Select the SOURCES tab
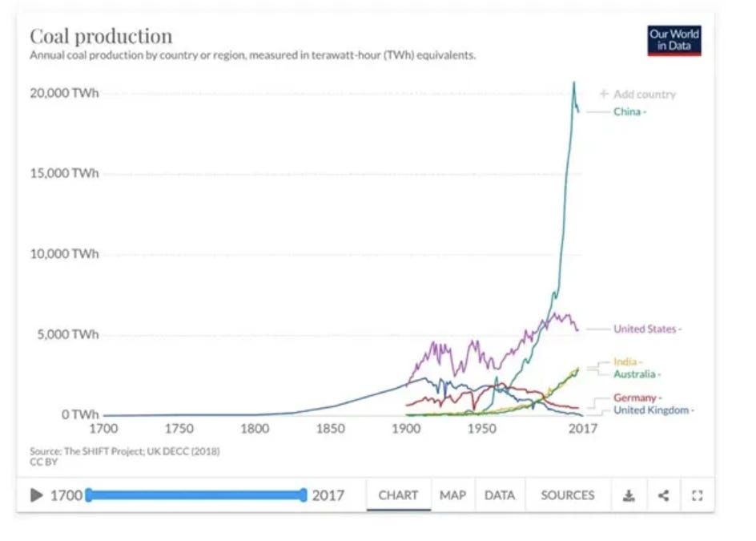This screenshot has height=541, width=756. coord(568,495)
